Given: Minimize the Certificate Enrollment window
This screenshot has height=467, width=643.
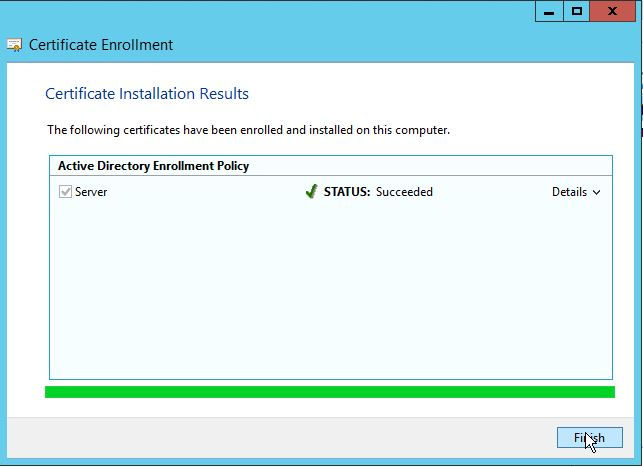Looking at the screenshot, I should (549, 11).
